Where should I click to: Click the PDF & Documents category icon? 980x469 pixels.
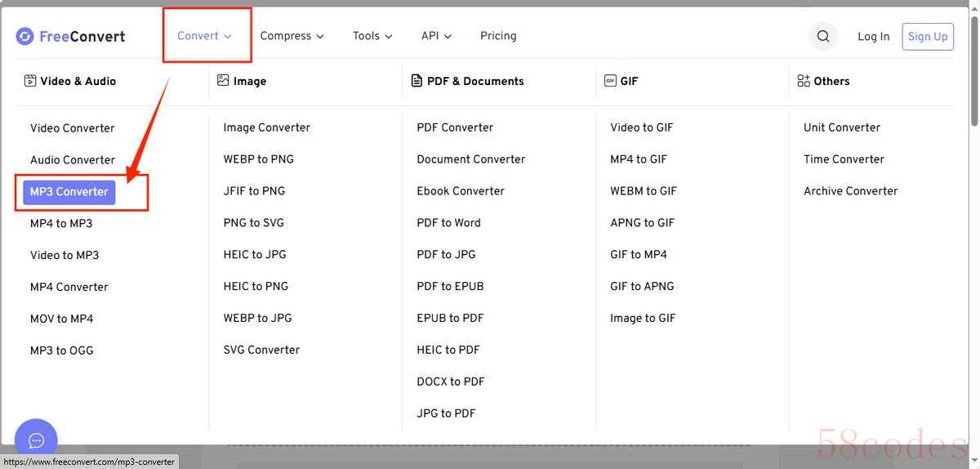coord(416,81)
